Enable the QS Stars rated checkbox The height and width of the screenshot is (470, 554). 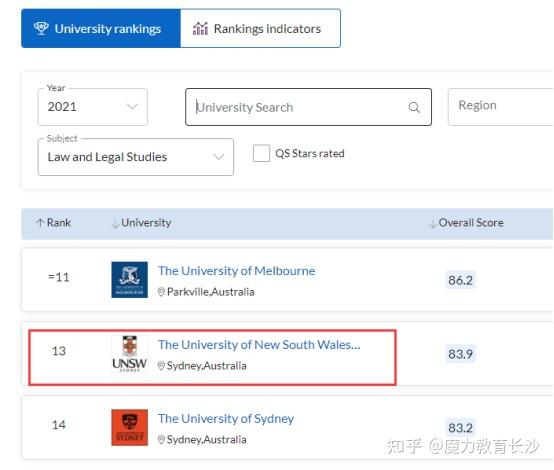pyautogui.click(x=261, y=153)
